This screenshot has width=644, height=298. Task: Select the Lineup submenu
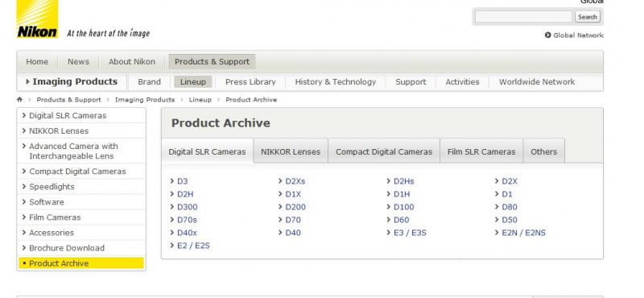tap(193, 82)
